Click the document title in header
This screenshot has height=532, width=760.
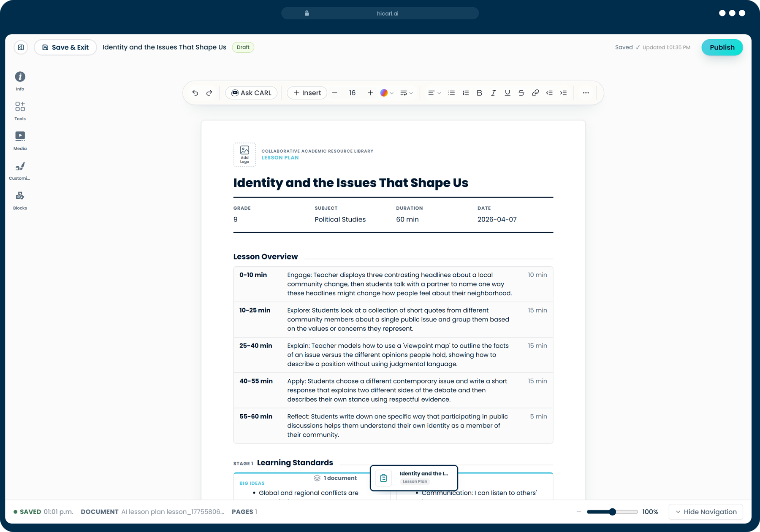164,47
